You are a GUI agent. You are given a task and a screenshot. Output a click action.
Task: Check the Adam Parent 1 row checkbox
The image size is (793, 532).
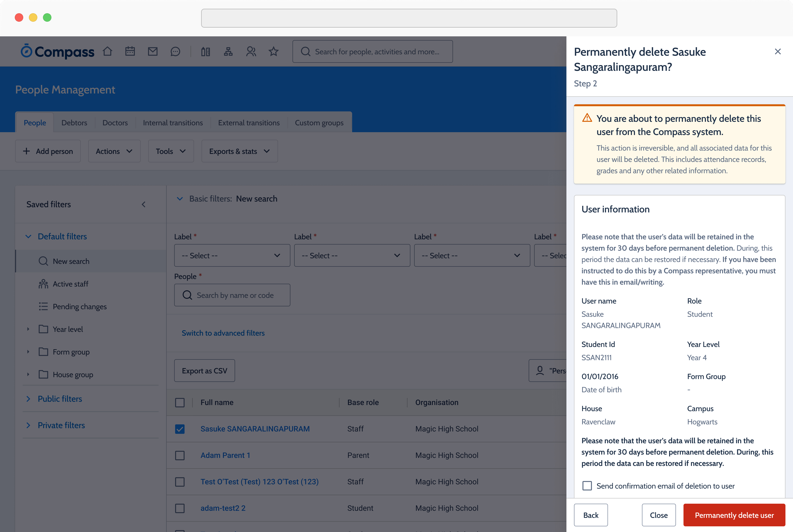(x=180, y=455)
